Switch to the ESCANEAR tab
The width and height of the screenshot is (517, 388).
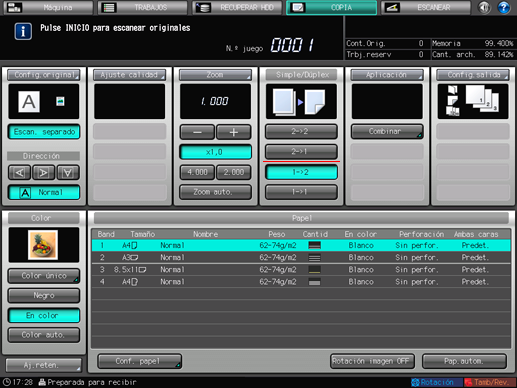coord(426,7)
